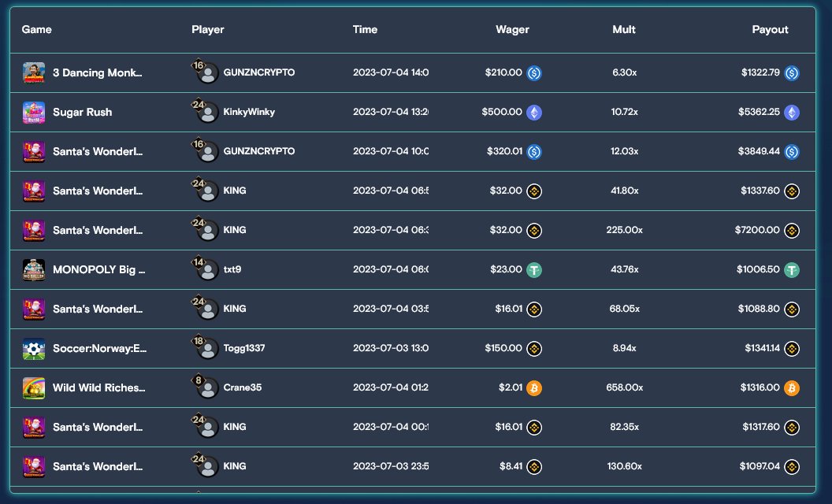832x504 pixels.
Task: Select the $5362.25 payout value
Action: click(759, 111)
